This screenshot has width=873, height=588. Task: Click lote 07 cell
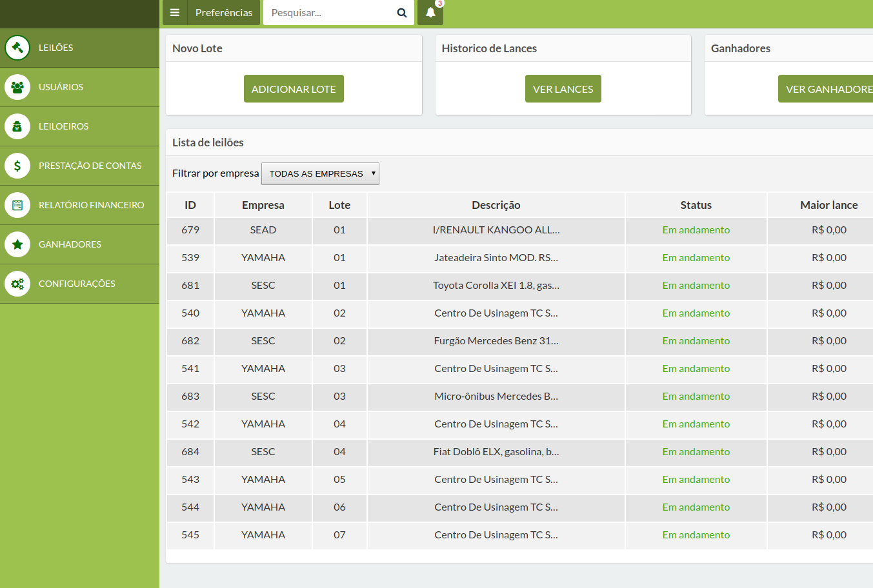pos(339,535)
